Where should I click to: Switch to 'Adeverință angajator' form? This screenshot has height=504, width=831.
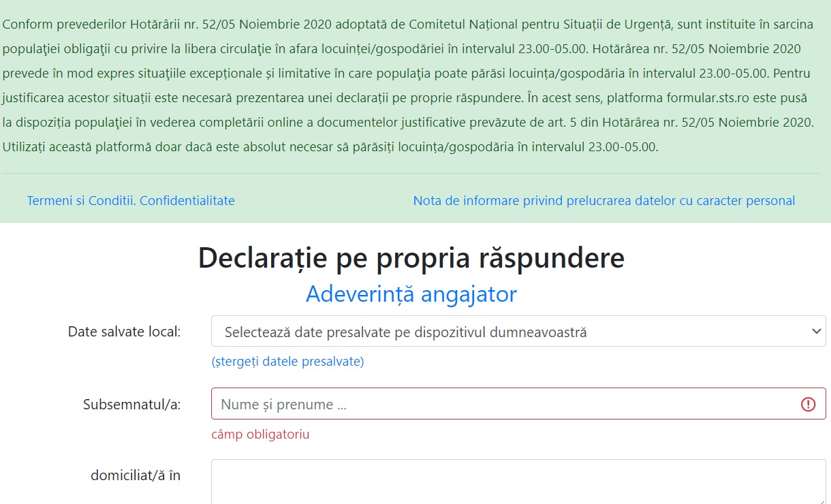pyautogui.click(x=411, y=294)
